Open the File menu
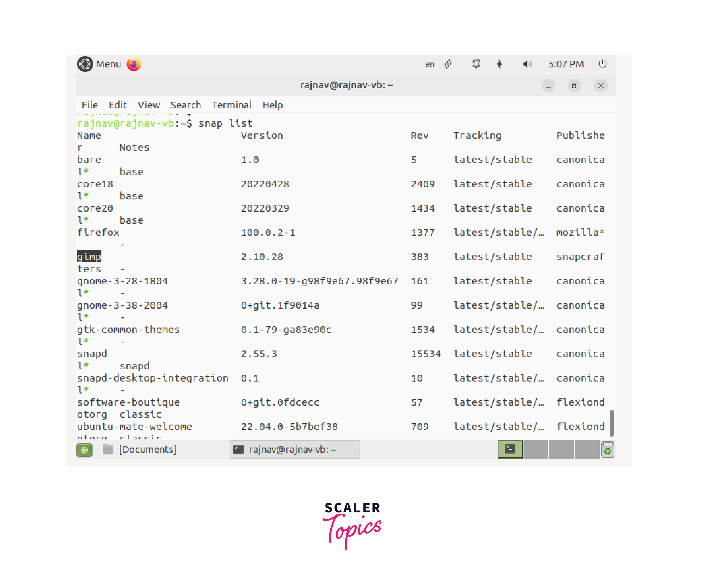704x588 pixels. click(x=89, y=105)
